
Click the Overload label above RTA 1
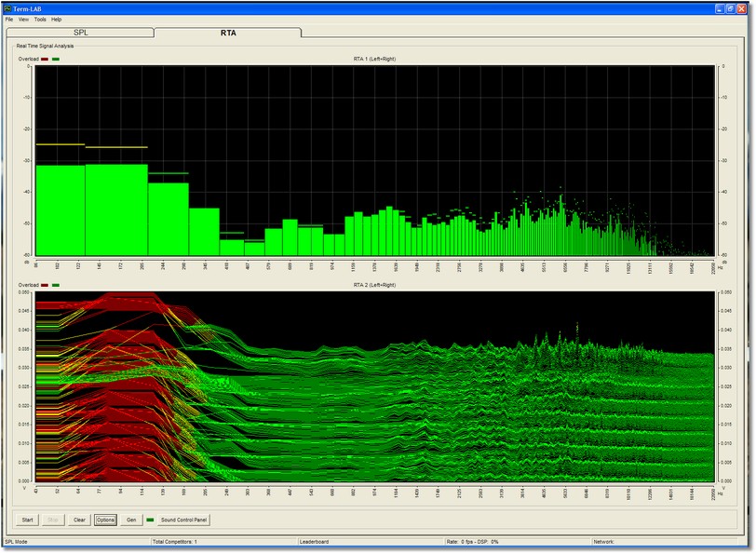point(29,60)
